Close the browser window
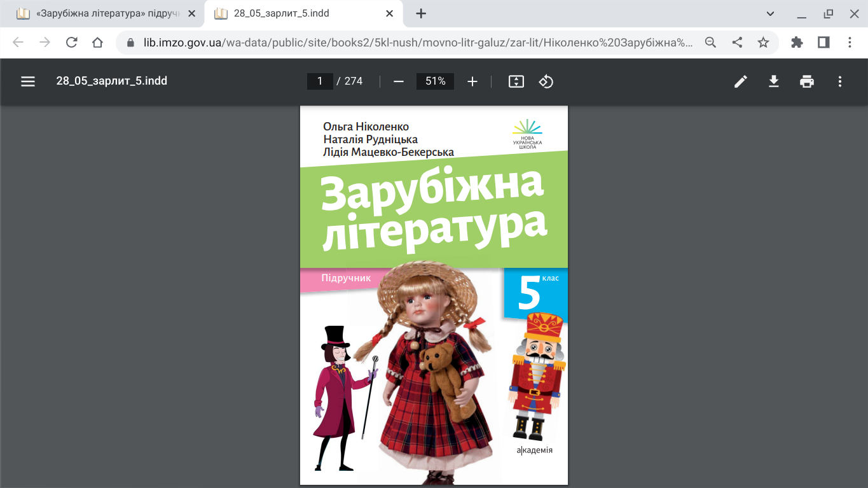Viewport: 868px width, 488px height. coord(855,13)
